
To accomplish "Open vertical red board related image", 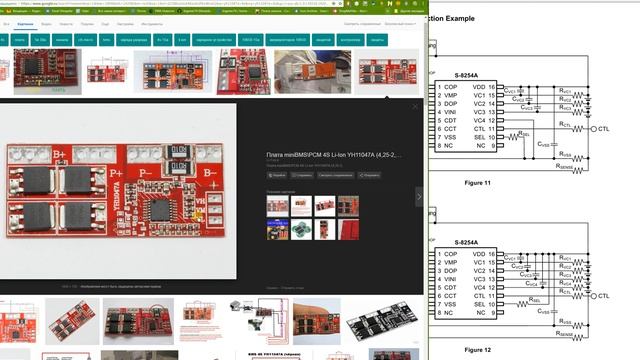I will pos(325,229).
